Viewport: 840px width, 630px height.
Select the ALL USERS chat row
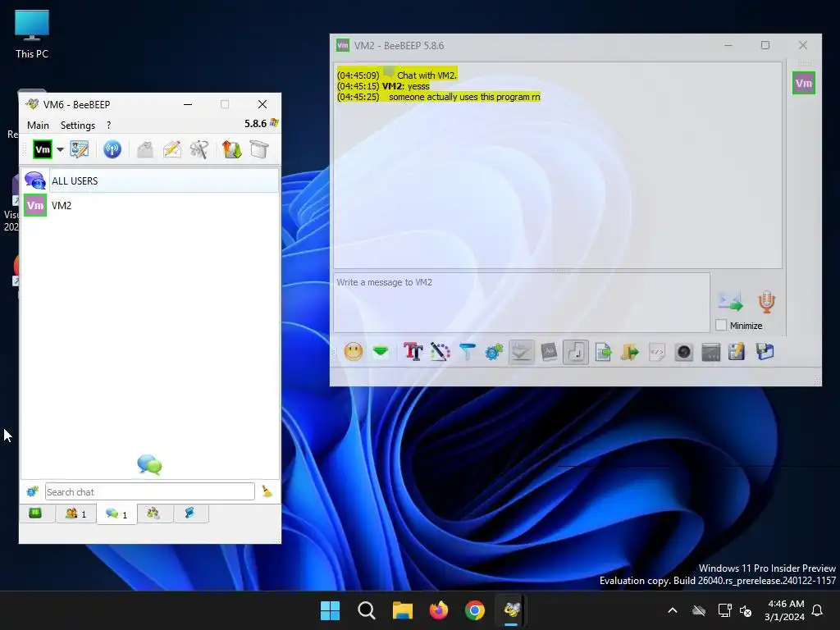click(x=150, y=180)
